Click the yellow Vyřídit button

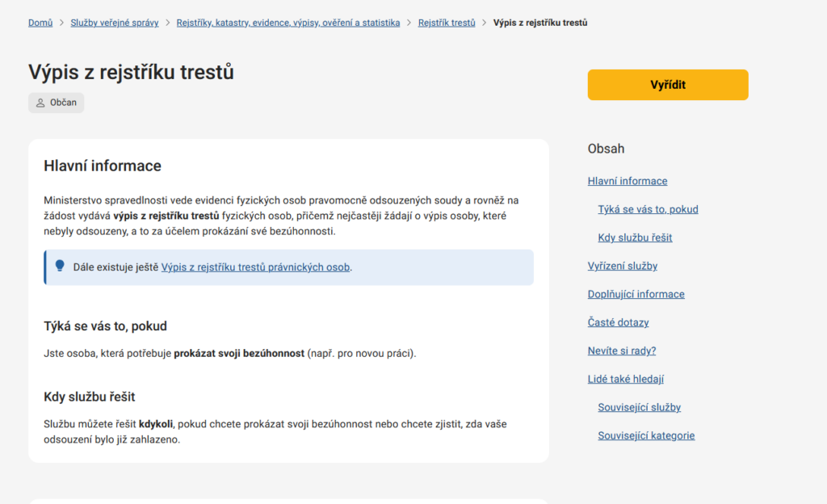[x=668, y=85]
